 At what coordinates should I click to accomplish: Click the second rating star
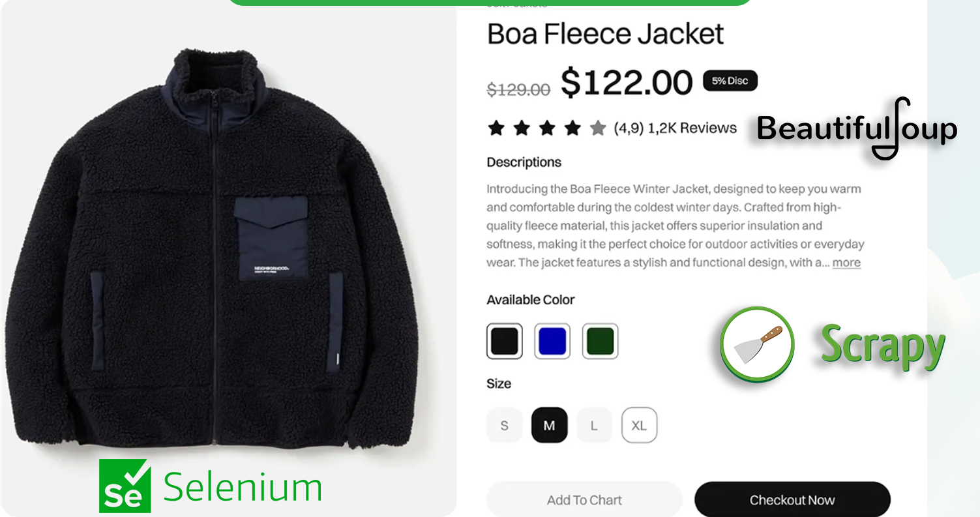522,128
